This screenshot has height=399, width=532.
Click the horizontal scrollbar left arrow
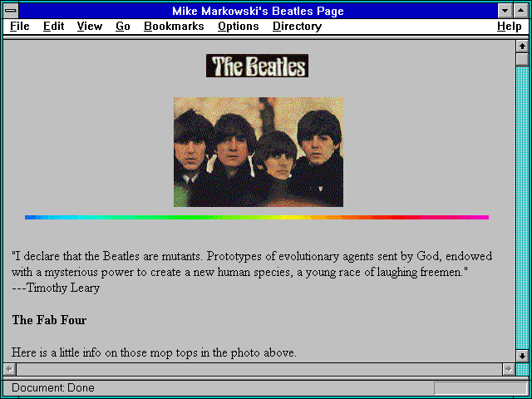(x=10, y=369)
